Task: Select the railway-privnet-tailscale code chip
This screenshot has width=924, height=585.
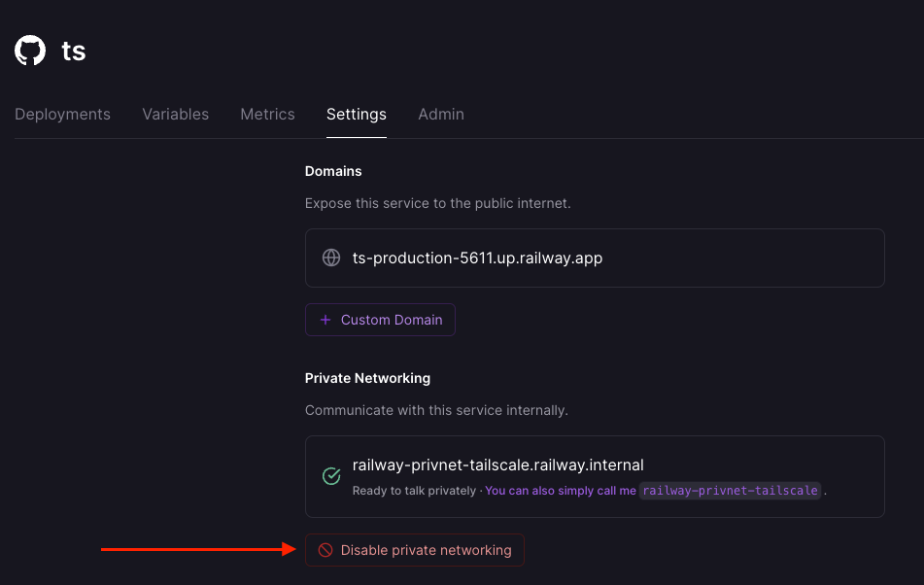Action: coord(730,491)
